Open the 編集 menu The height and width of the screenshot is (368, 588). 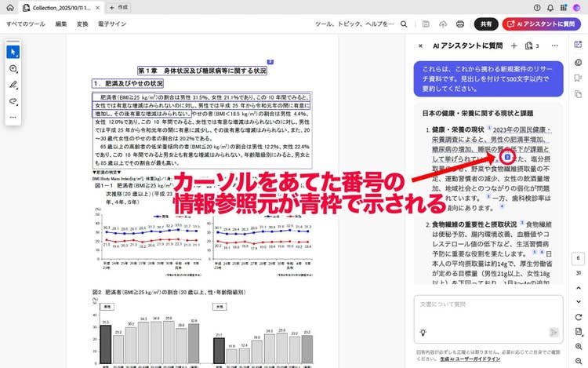click(61, 24)
